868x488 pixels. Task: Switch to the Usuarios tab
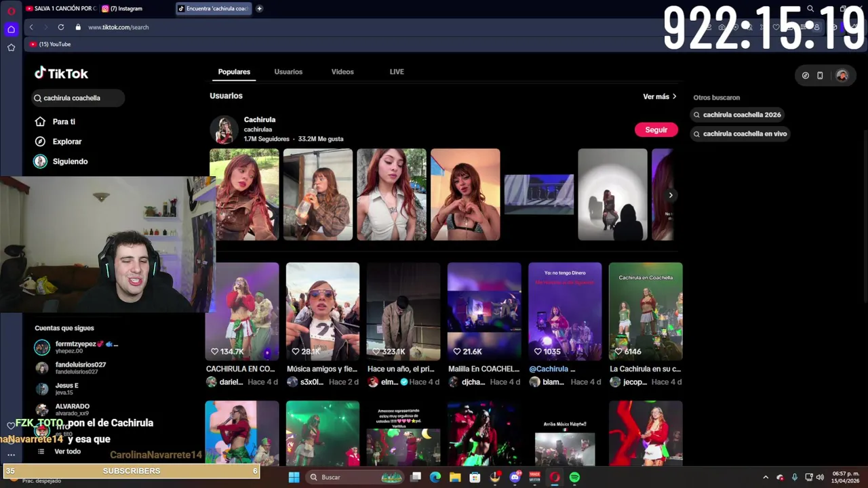(x=288, y=72)
